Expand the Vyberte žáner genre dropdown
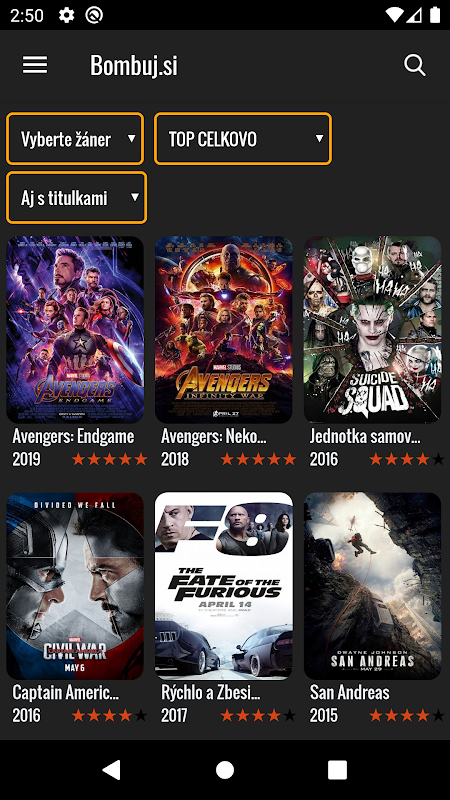Screen dimensions: 450x800 pos(75,139)
